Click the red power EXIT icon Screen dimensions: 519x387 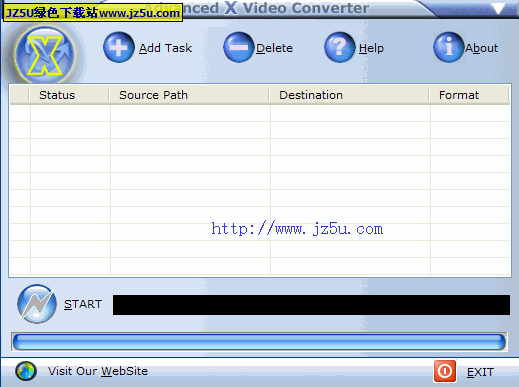click(445, 371)
